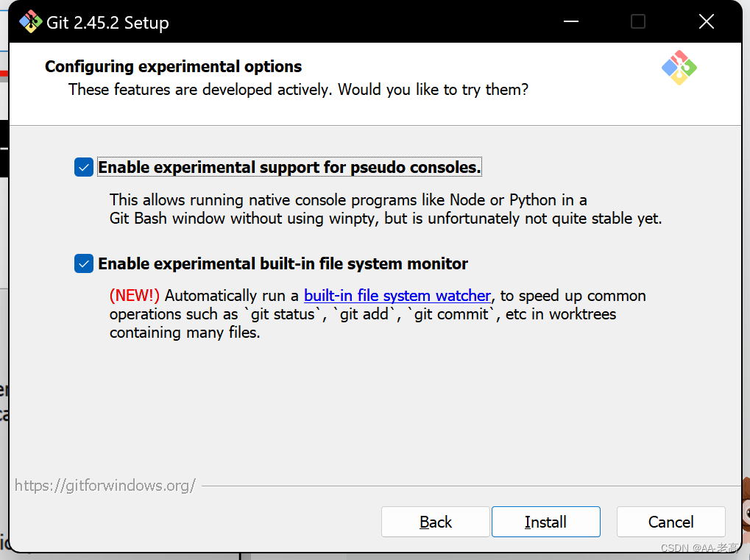Click the 'Configuring experimental options' heading

click(173, 66)
